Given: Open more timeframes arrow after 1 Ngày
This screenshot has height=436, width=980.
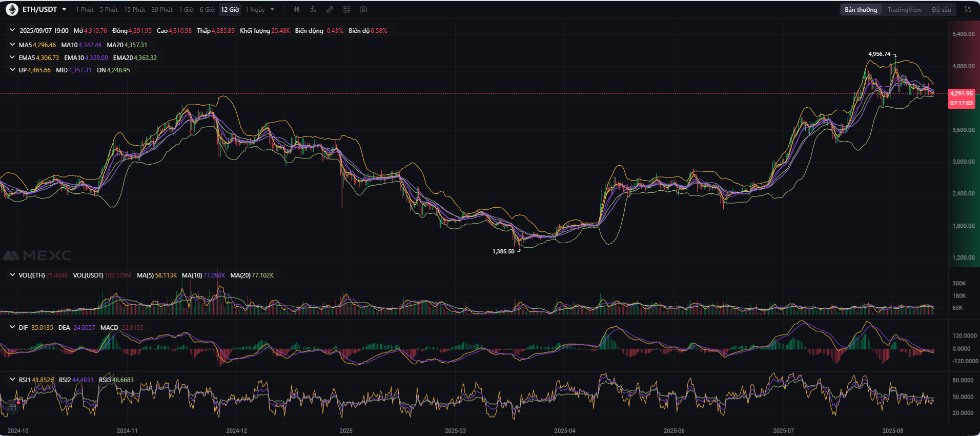Looking at the screenshot, I should tap(272, 9).
